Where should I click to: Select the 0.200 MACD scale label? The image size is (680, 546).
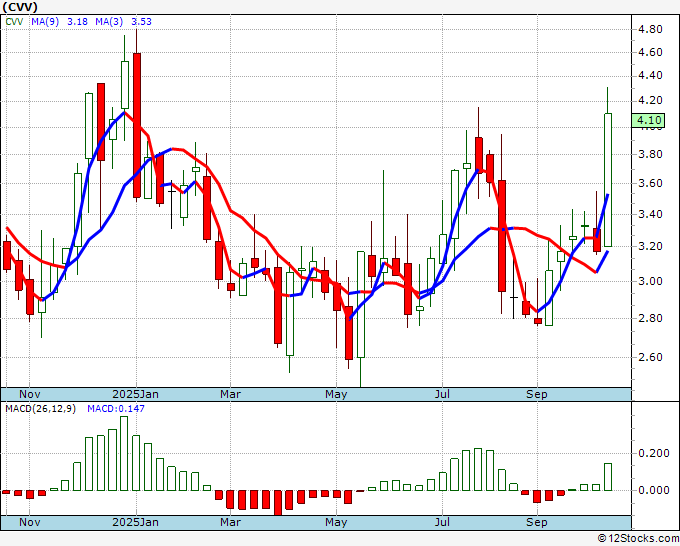652,453
